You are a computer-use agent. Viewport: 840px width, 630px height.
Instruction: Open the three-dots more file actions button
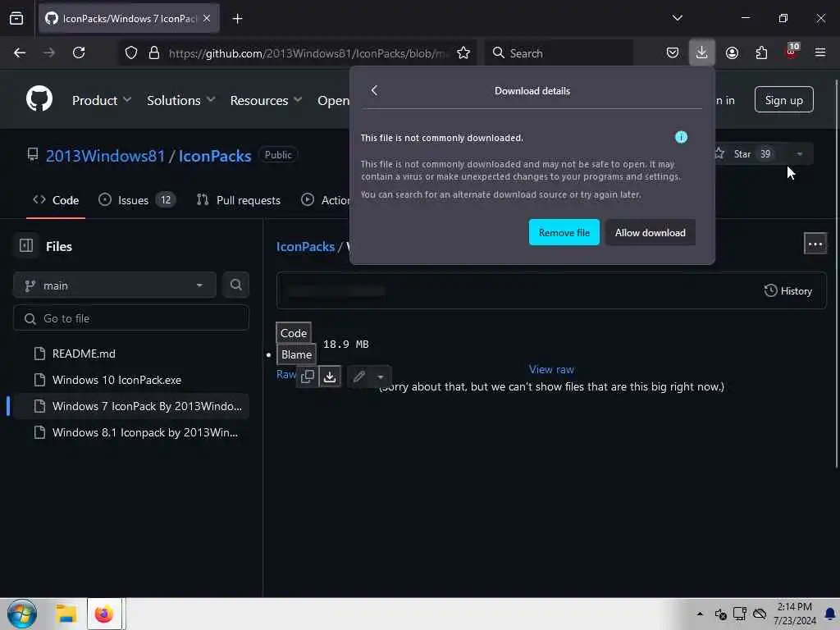[815, 244]
